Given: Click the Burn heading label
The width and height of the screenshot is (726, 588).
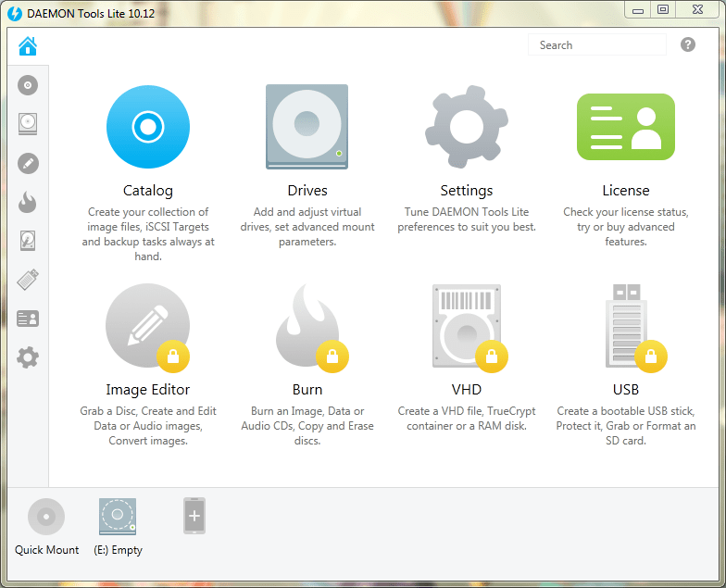Looking at the screenshot, I should click(307, 390).
